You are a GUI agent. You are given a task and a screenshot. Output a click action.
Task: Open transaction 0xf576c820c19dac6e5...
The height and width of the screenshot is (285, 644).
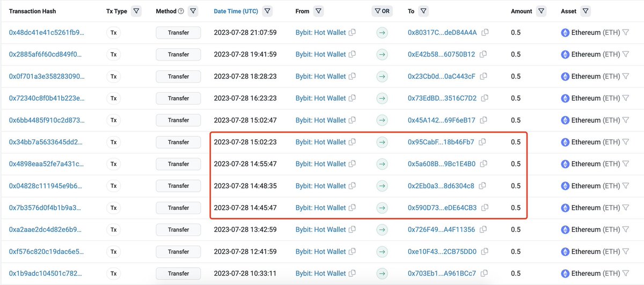46,251
